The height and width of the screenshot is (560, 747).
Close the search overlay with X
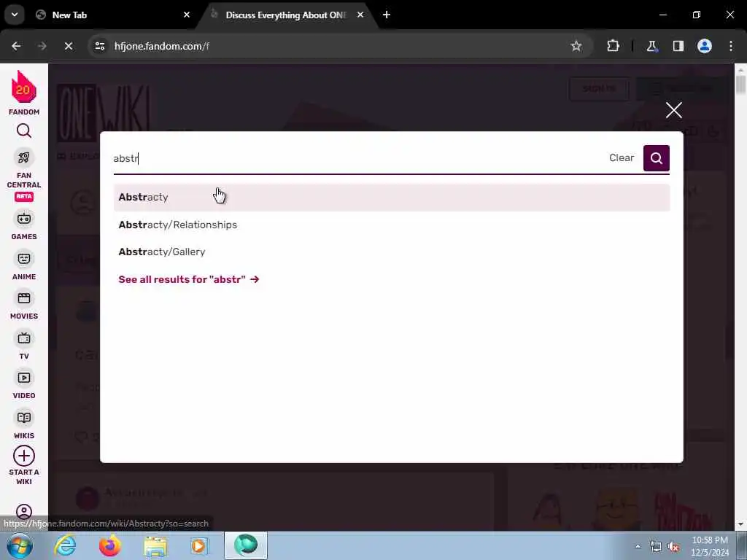click(x=673, y=110)
